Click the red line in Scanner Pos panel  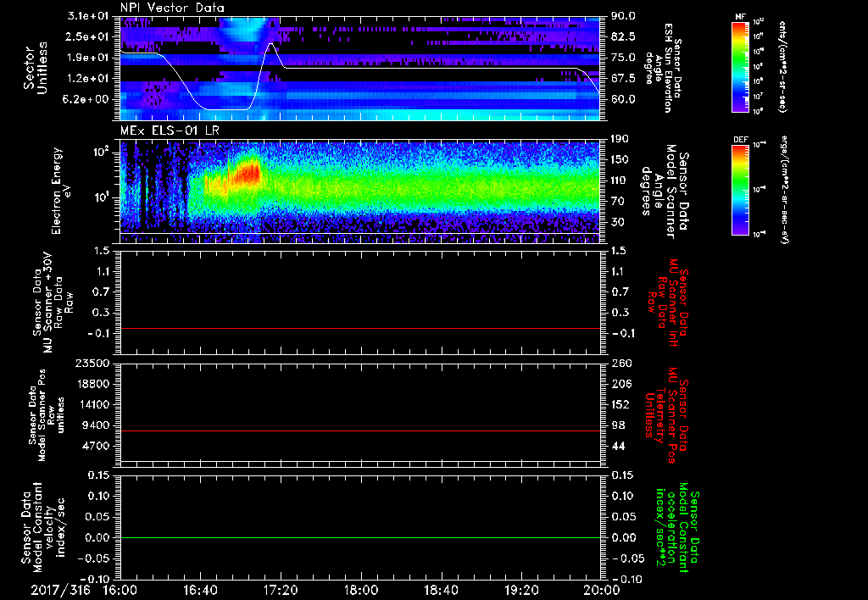[x=359, y=431]
